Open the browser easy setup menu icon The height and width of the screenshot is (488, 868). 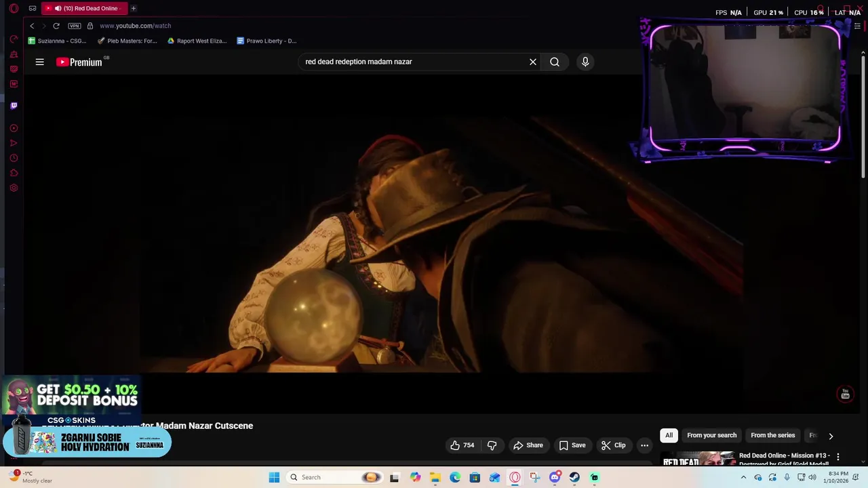tap(857, 26)
